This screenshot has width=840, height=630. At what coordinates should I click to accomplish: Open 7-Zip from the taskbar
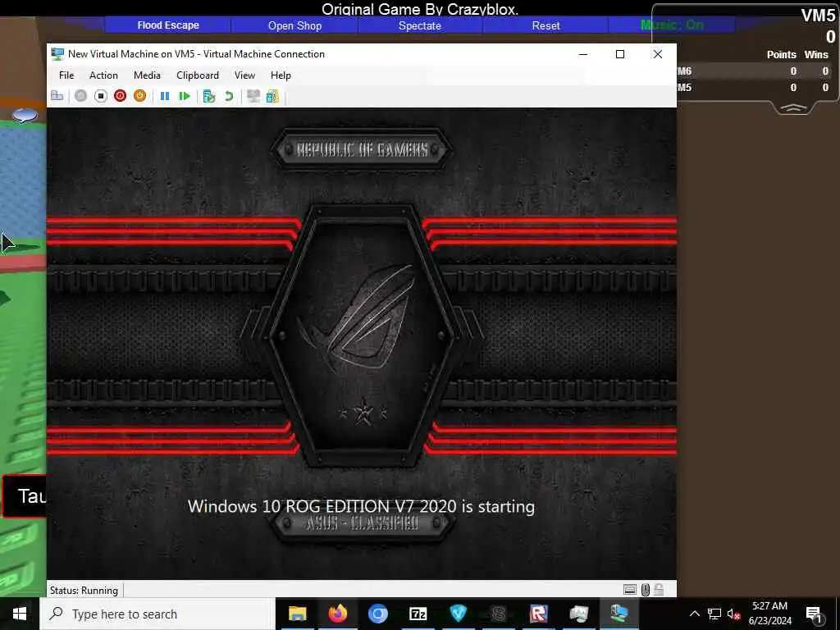(418, 614)
